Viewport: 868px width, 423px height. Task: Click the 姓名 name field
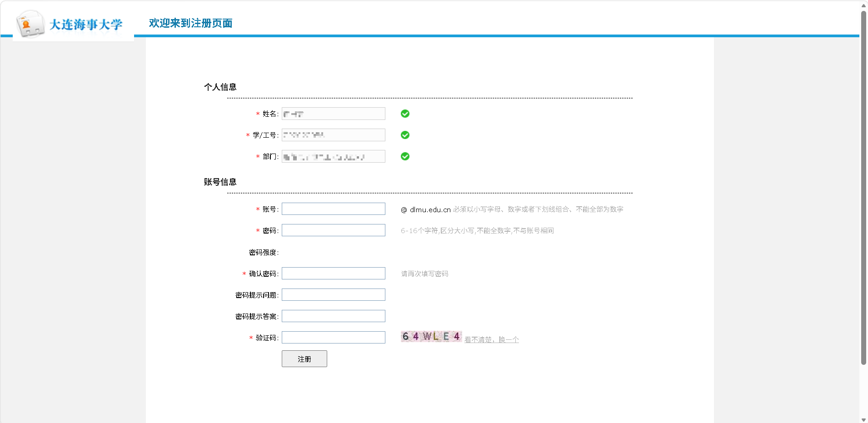[333, 114]
